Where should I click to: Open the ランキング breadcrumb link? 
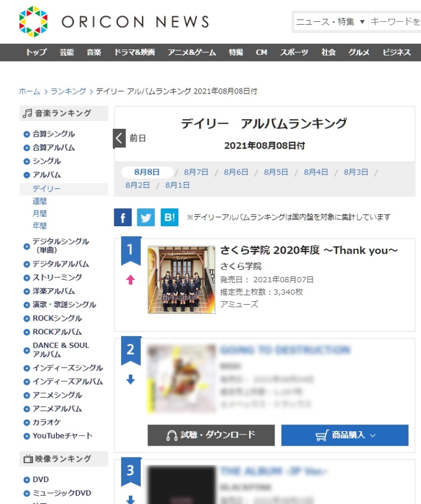coord(68,91)
